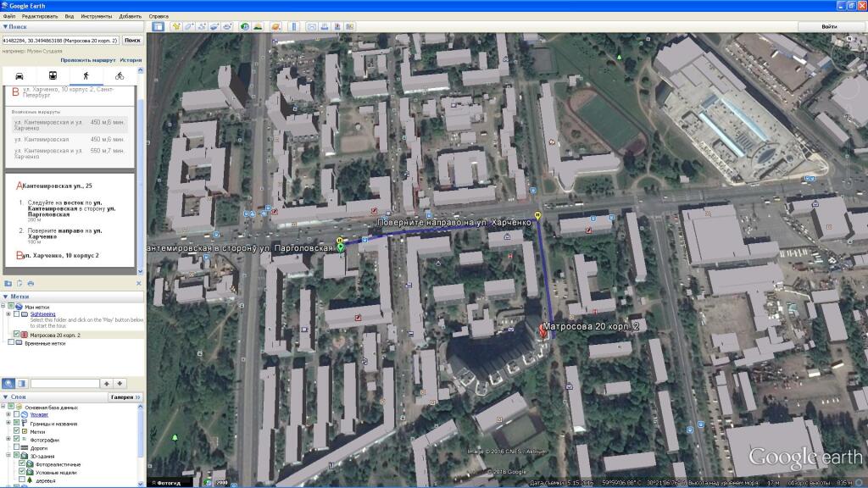Switch to bicycle route mode

tap(120, 75)
